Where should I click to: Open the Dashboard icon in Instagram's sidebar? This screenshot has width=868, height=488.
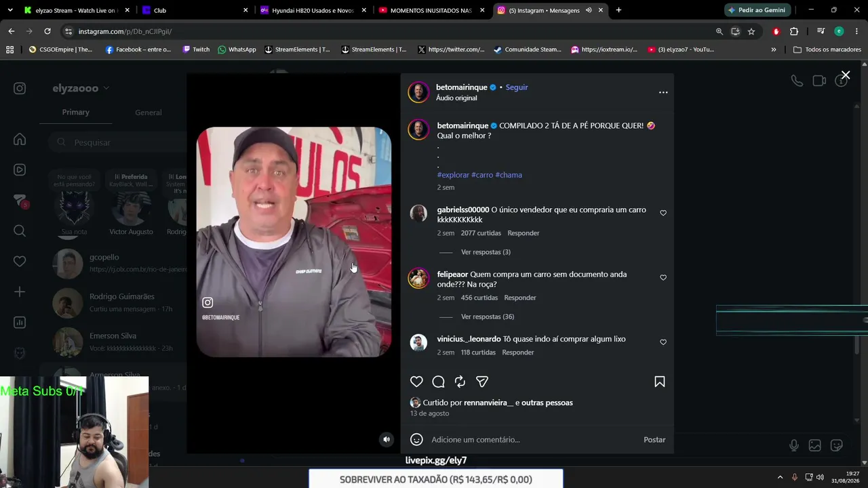pyautogui.click(x=20, y=323)
